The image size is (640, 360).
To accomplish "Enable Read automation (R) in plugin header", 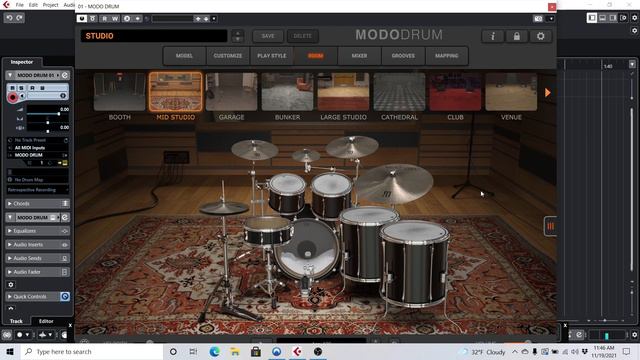I will 104,19.
